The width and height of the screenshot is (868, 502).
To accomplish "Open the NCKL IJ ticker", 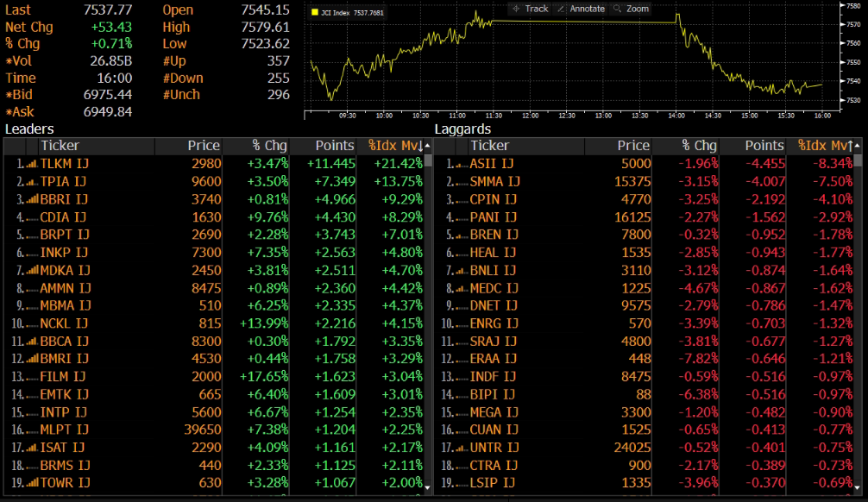I will tap(64, 323).
